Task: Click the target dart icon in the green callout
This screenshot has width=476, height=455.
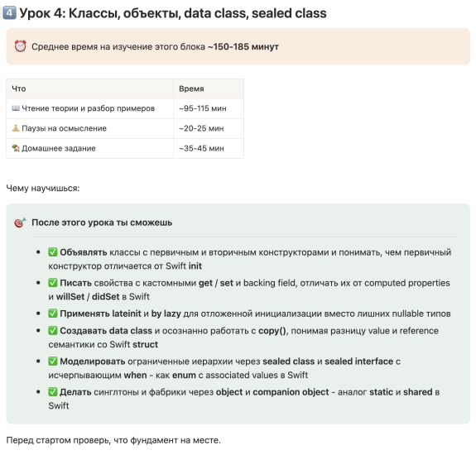Action: (x=20, y=223)
